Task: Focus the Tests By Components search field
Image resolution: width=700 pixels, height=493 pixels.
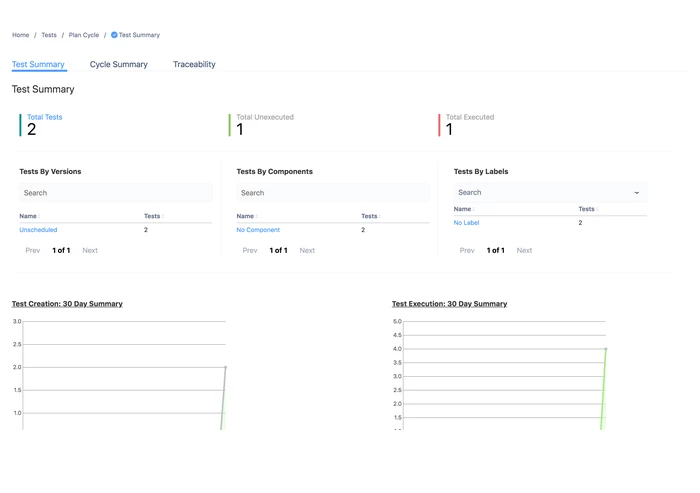Action: tap(332, 193)
